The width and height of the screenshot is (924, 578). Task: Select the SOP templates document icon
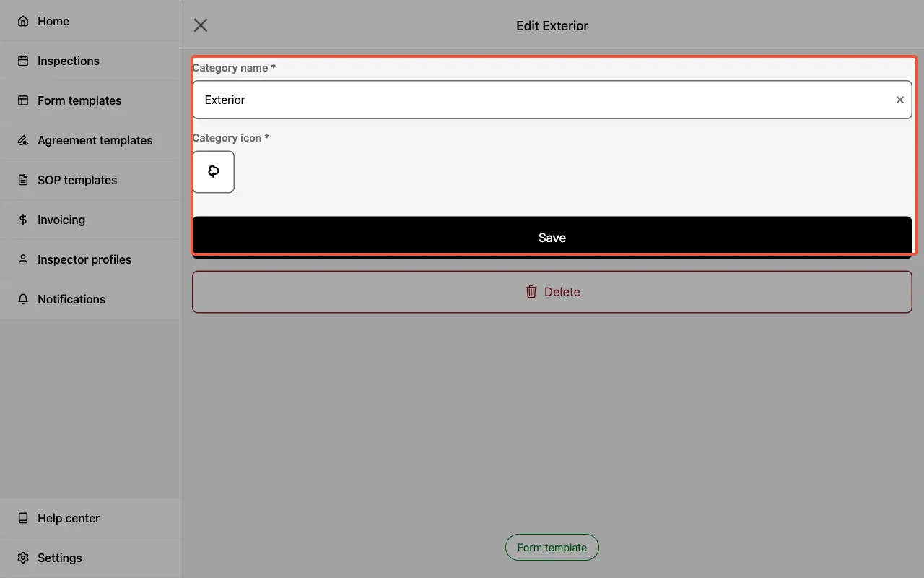point(22,180)
